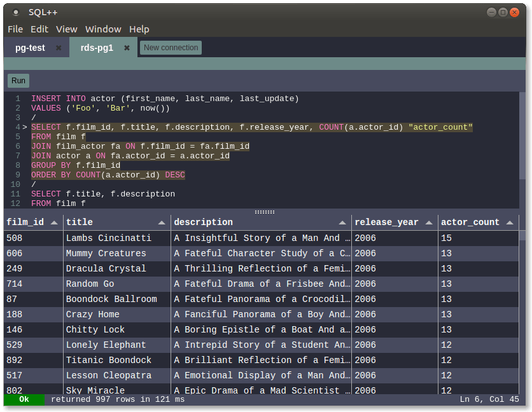Sort results by title column arrow
Viewport: 532px width, 412px height.
pos(162,223)
